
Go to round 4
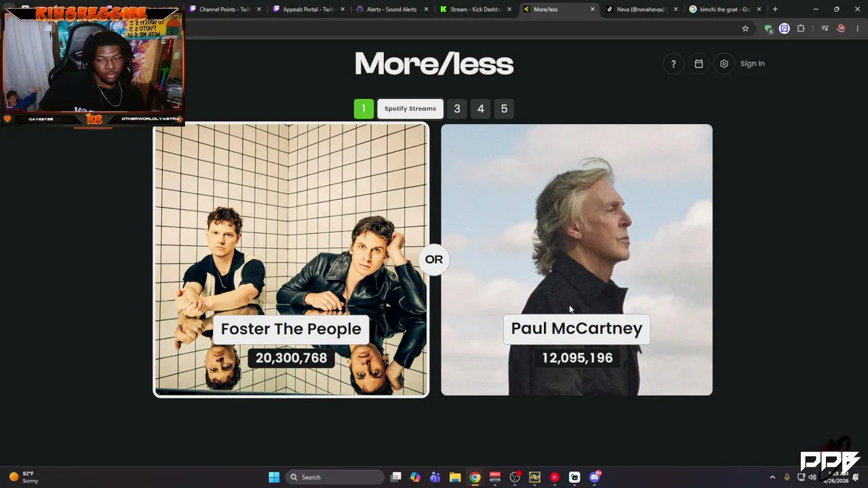[481, 108]
